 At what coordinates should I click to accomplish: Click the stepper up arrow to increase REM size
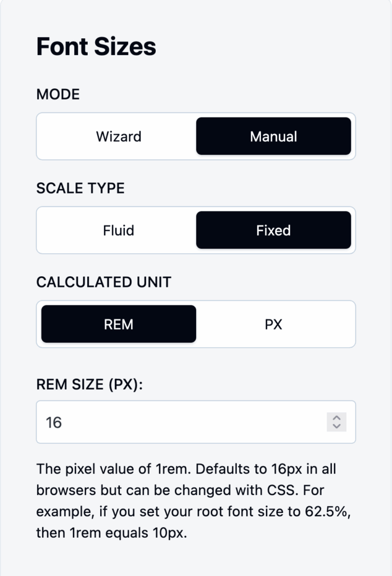[336, 418]
